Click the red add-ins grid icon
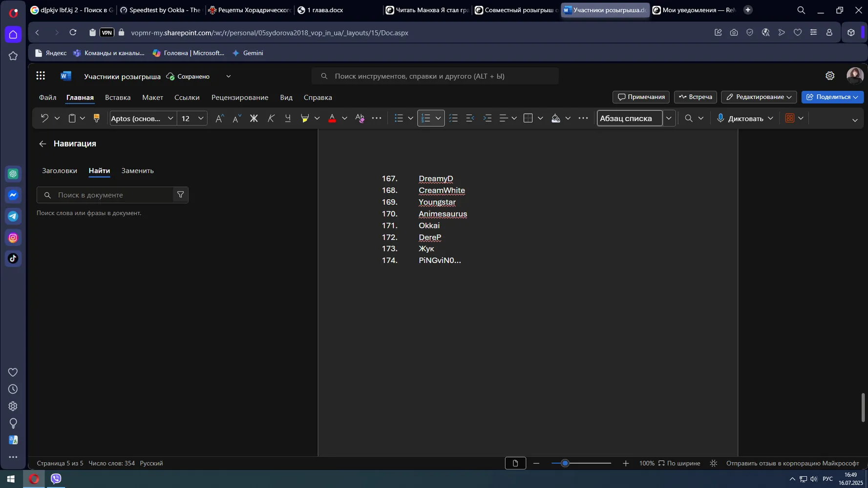Image resolution: width=868 pixels, height=488 pixels. [x=789, y=118]
